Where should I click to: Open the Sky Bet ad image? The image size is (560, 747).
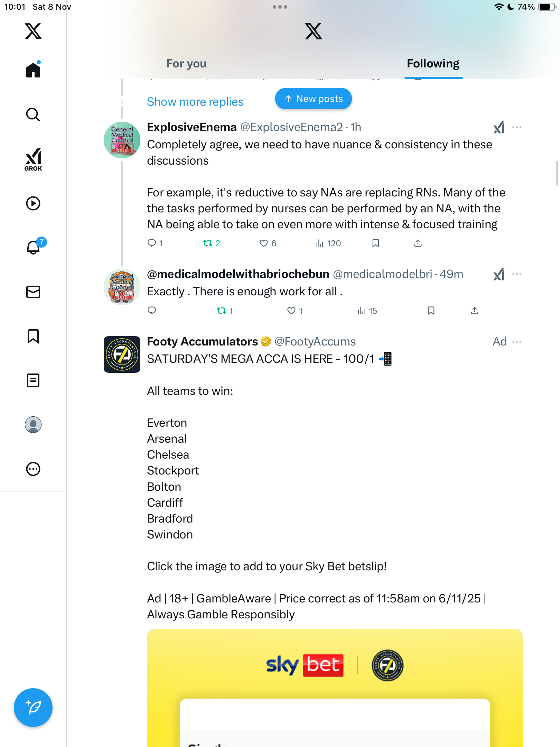coord(335,688)
